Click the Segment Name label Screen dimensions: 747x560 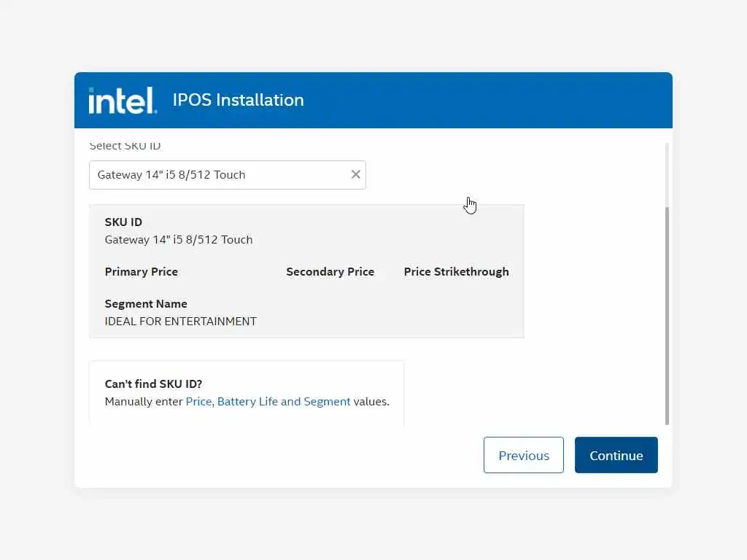[x=146, y=303]
